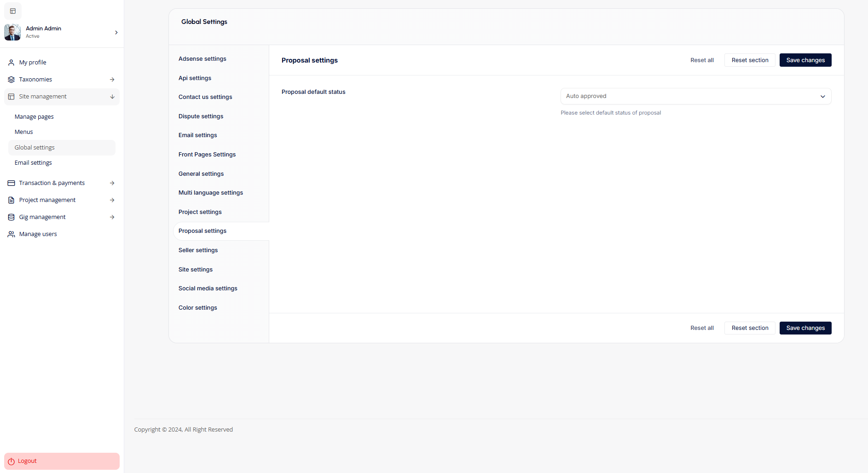Switch to the Color settings tab
This screenshot has height=473, width=868.
pyautogui.click(x=198, y=308)
